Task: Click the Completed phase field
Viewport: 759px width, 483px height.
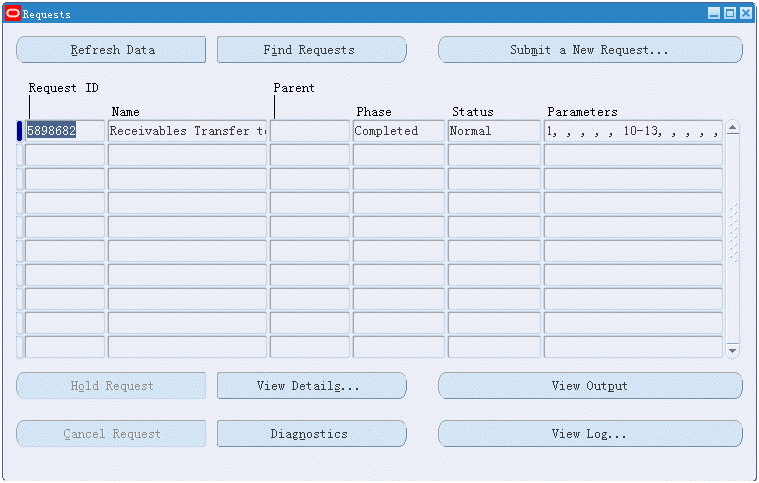Action: tap(398, 131)
